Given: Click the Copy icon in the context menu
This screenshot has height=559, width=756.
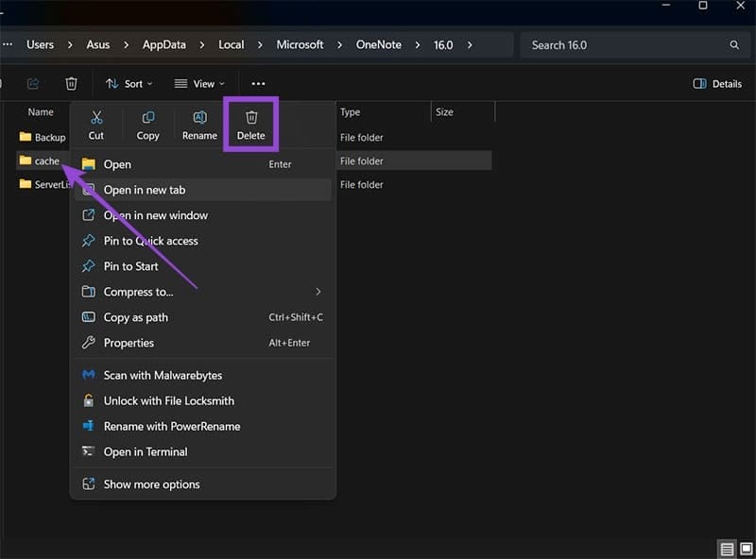Looking at the screenshot, I should click(147, 123).
